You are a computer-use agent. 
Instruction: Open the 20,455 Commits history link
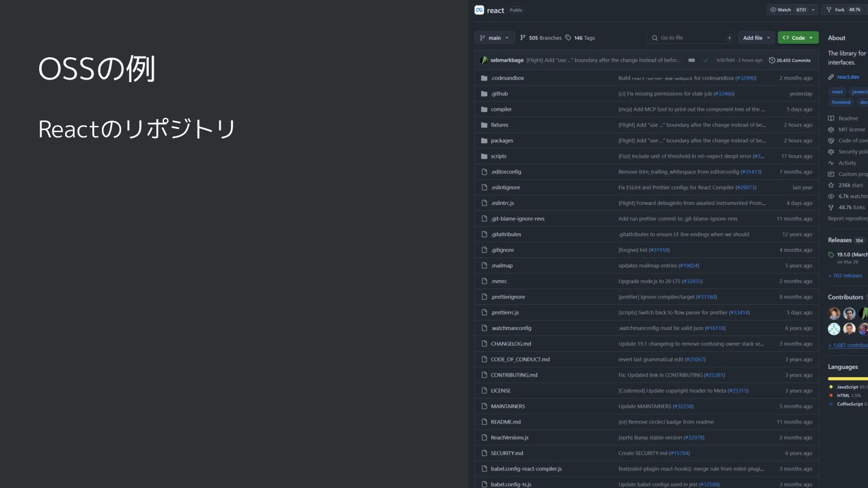tap(790, 60)
